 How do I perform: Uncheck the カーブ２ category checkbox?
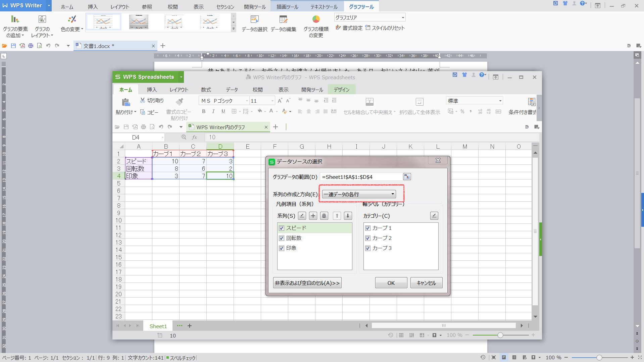368,238
